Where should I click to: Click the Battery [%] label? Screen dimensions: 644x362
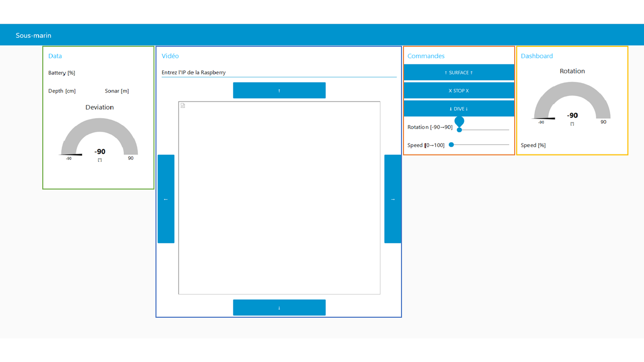(62, 73)
